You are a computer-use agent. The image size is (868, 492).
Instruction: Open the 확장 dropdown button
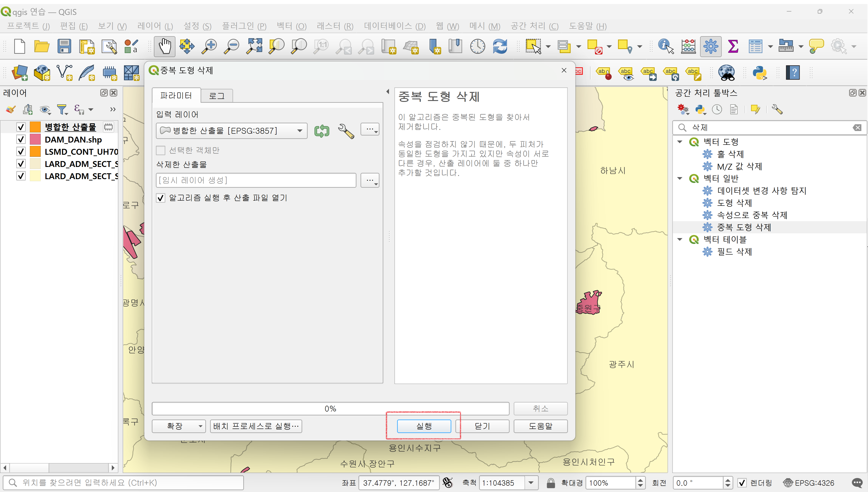click(x=179, y=426)
